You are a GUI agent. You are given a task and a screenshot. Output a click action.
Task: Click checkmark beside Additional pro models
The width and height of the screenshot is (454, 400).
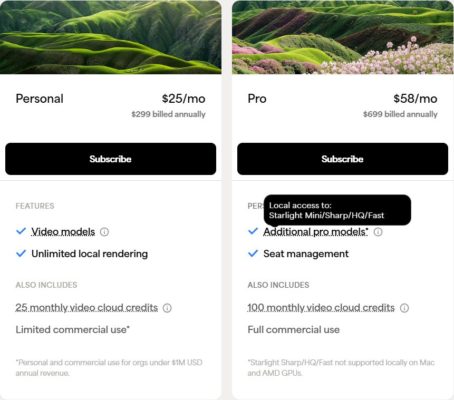pos(253,231)
